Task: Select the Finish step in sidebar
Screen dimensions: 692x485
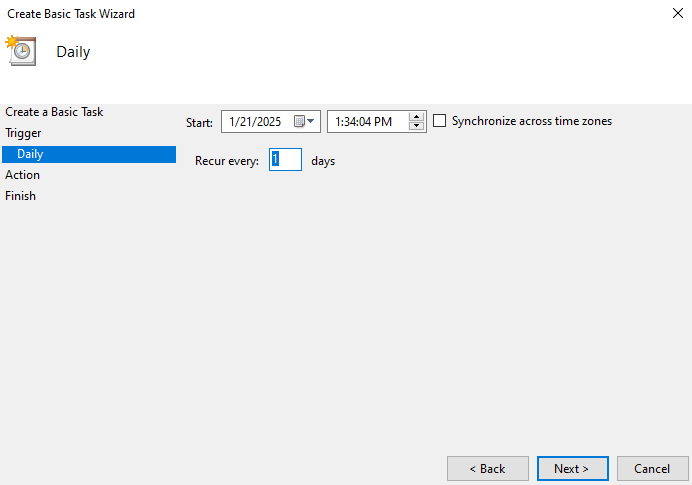Action: [x=20, y=196]
